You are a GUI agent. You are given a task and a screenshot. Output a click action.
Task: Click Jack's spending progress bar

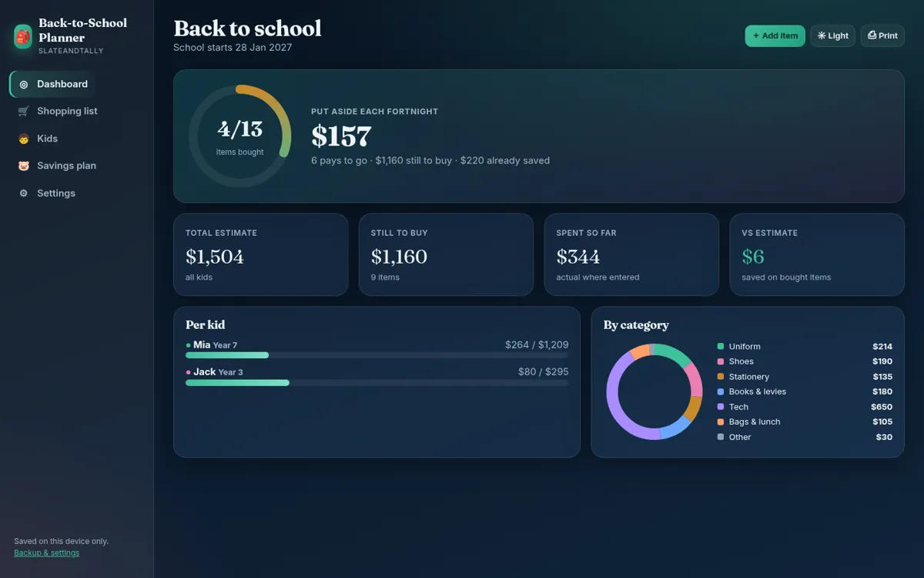click(377, 382)
